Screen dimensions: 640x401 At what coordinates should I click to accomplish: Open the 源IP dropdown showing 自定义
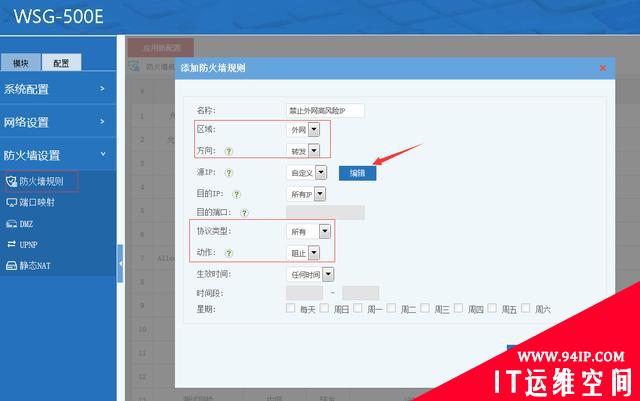point(307,173)
